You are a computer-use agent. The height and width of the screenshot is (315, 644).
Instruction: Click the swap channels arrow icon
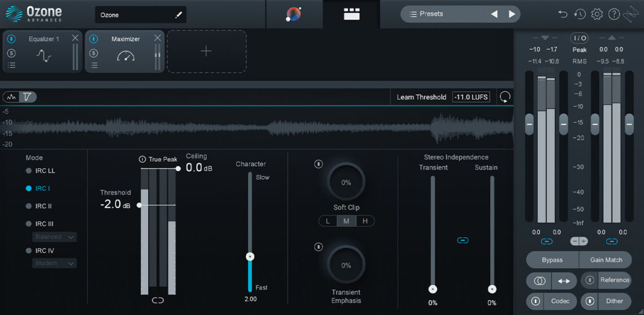(x=564, y=281)
